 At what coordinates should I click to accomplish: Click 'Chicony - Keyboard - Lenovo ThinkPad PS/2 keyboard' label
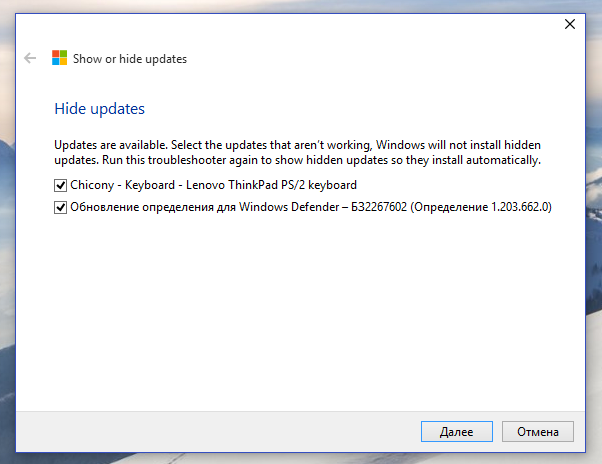(213, 185)
